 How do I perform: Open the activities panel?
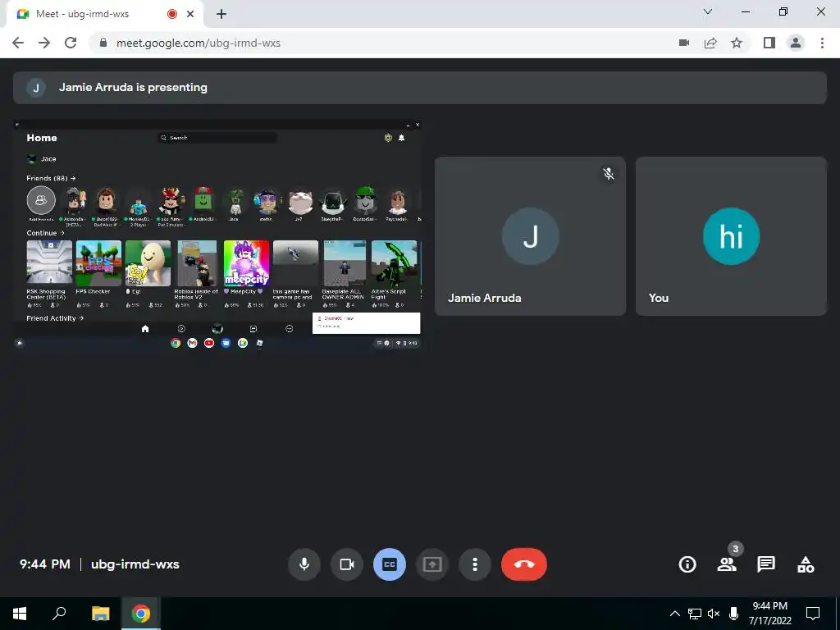806,564
